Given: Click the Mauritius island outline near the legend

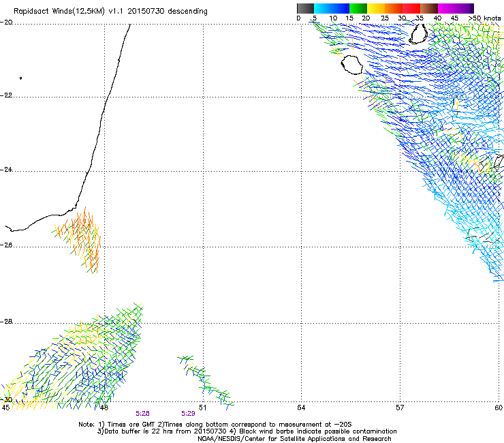Looking at the screenshot, I should point(418,33).
